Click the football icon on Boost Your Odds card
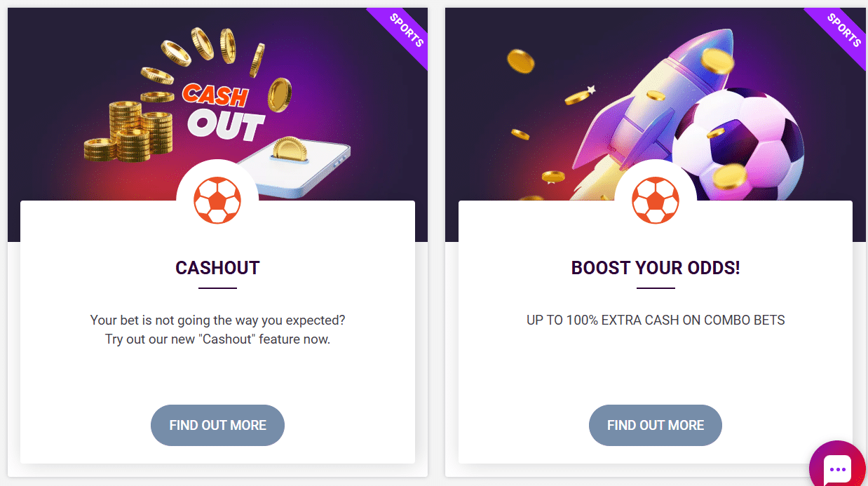This screenshot has width=868, height=486. pyautogui.click(x=655, y=200)
